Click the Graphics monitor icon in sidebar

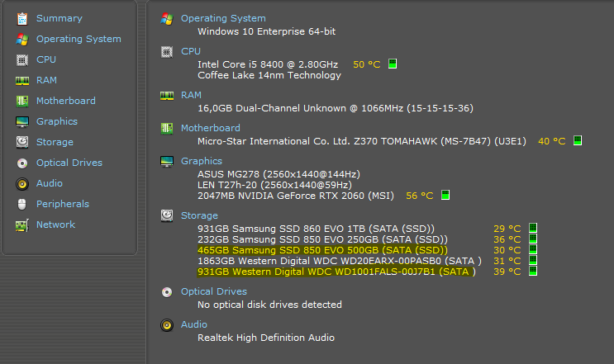click(x=22, y=121)
